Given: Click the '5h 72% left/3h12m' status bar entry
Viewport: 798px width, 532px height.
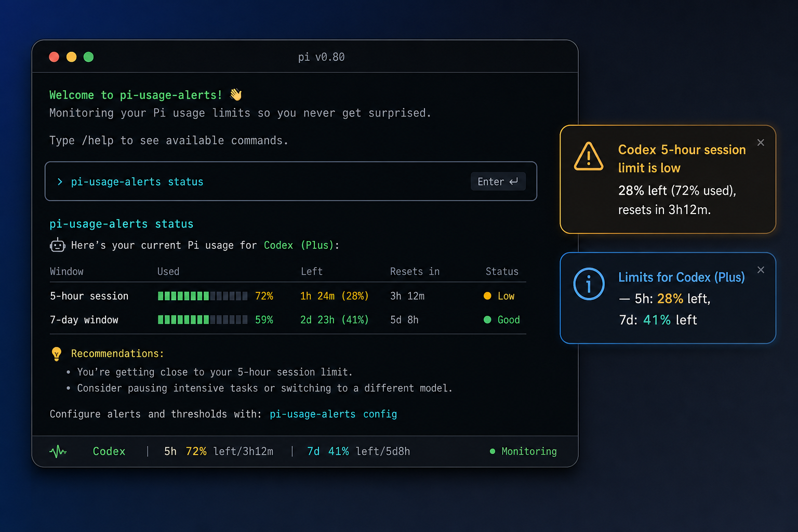Looking at the screenshot, I should coord(219,451).
